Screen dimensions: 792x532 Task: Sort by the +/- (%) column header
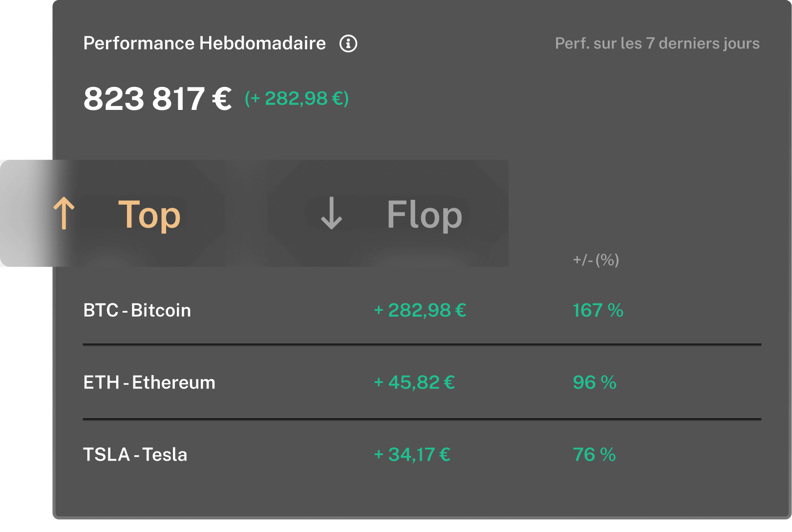(x=596, y=259)
